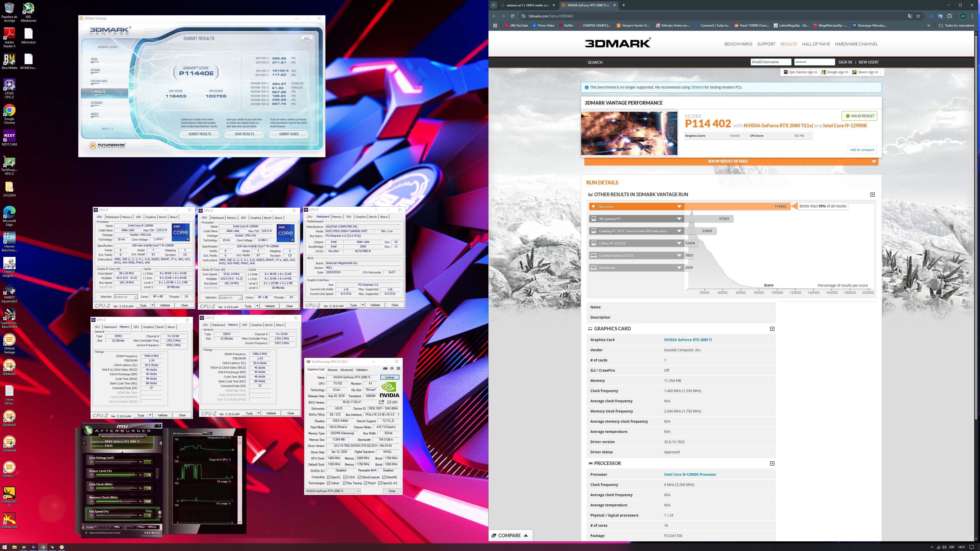Open the Intel Core i9-12900K Processor link
This screenshot has height=551, width=980.
click(x=690, y=474)
